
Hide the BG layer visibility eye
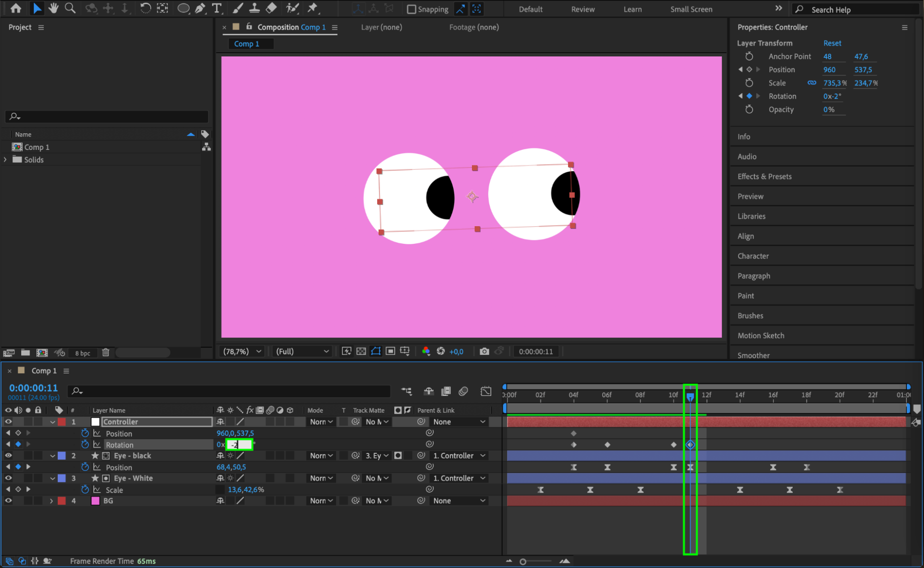[8, 500]
